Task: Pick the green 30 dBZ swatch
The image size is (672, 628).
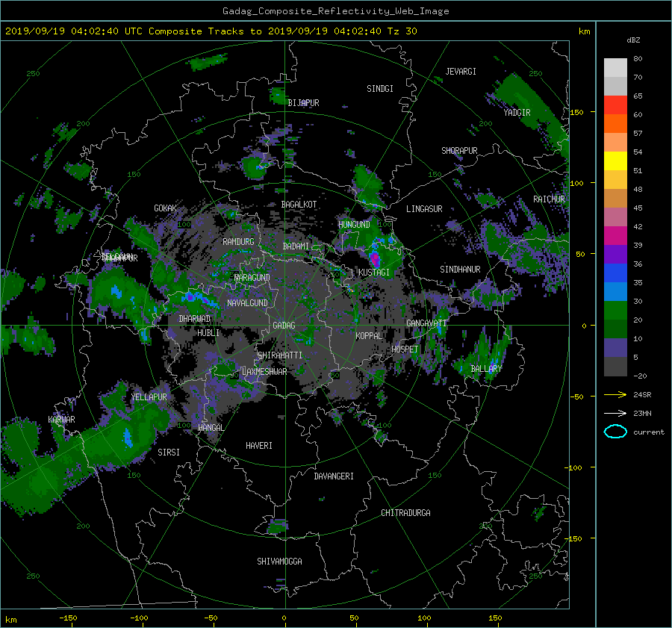Action: tap(615, 310)
